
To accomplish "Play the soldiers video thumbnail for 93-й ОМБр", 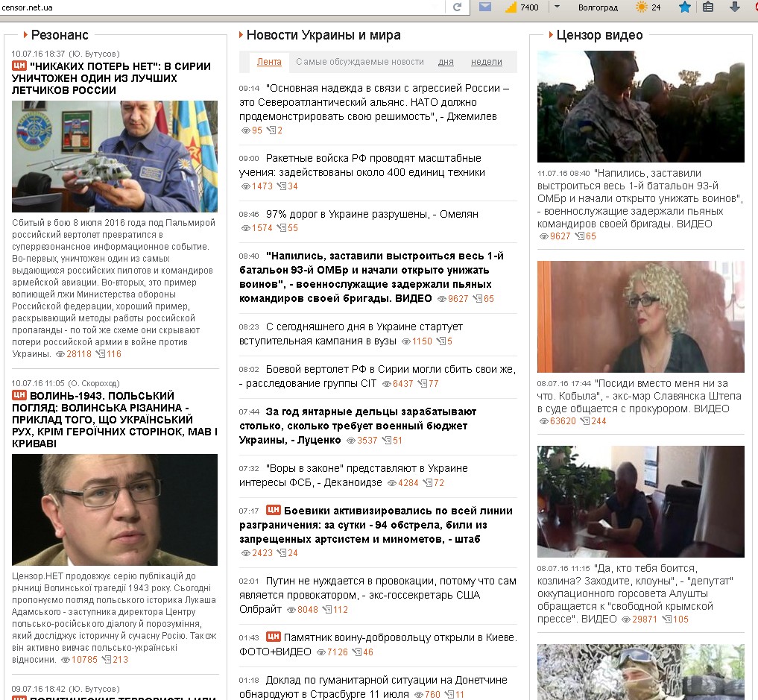I will [x=640, y=107].
